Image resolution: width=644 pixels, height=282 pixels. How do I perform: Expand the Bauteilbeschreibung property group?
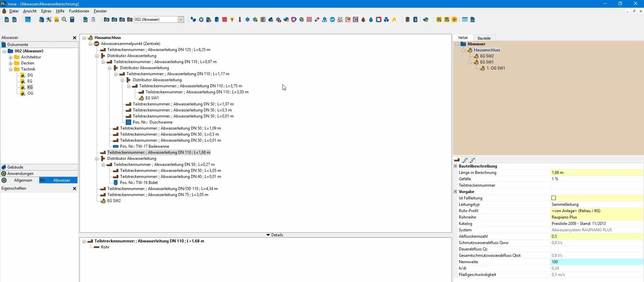coord(455,166)
